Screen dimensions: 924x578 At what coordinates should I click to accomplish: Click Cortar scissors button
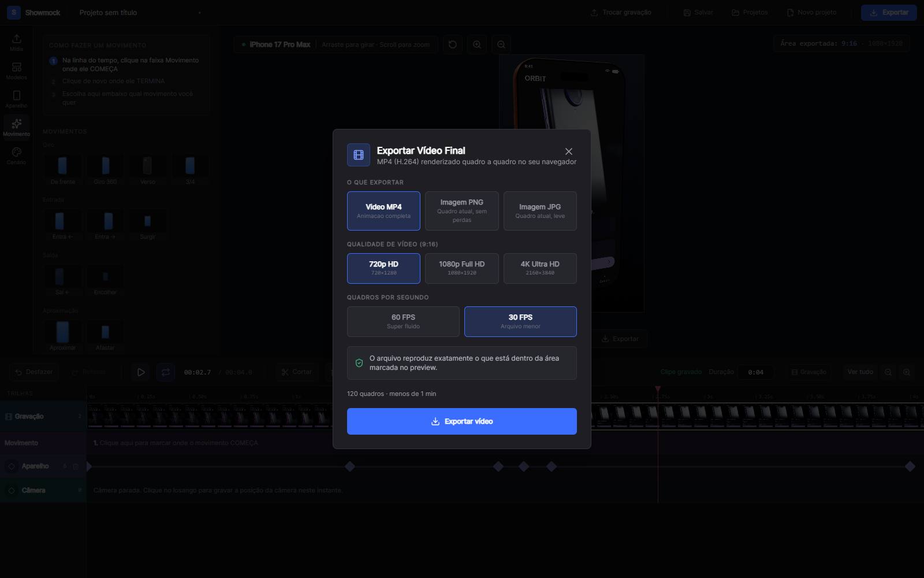296,372
